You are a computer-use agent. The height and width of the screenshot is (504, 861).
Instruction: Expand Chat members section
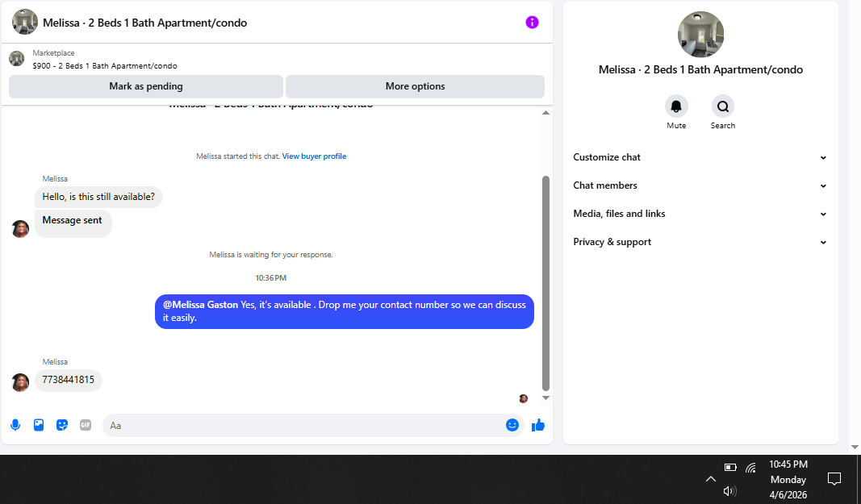tap(700, 185)
